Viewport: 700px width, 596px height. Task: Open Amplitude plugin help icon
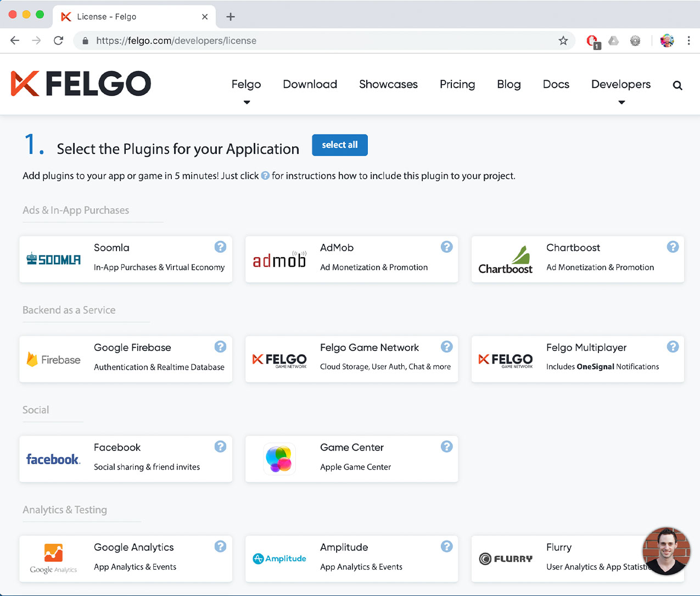447,546
